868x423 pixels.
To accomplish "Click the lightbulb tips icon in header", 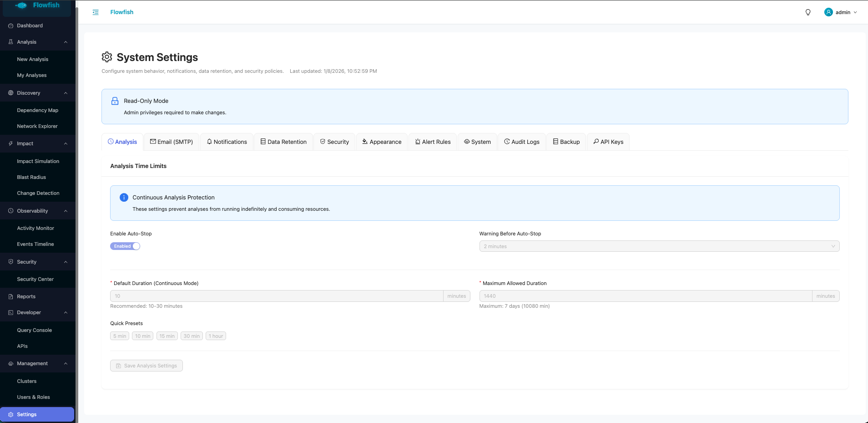I will pos(808,12).
